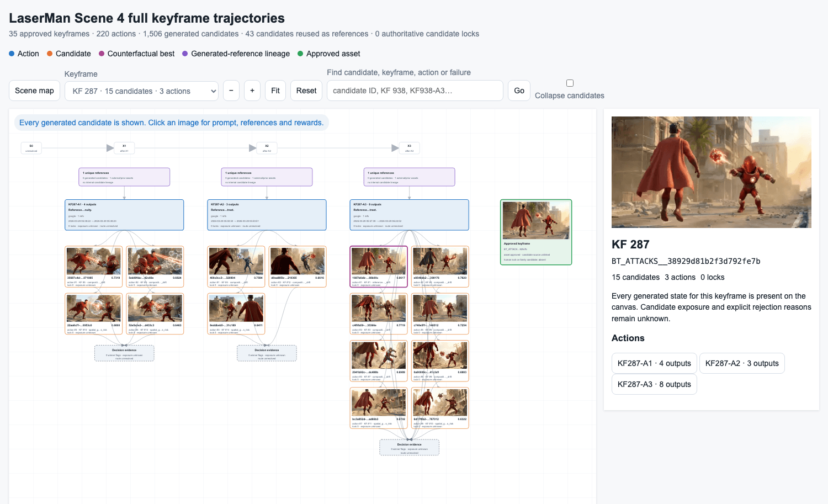Click the Counterfactual best legend dot

coord(102,54)
